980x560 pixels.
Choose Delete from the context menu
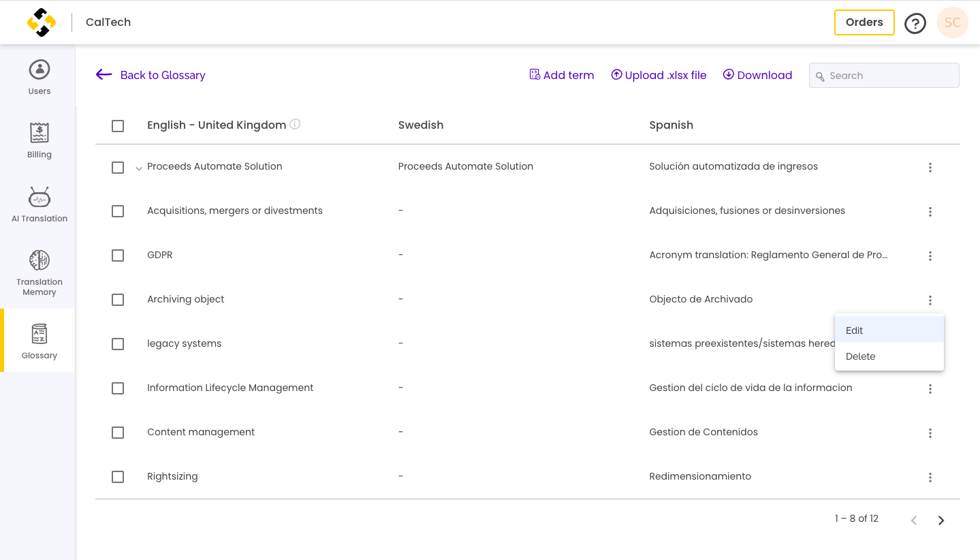889,356
